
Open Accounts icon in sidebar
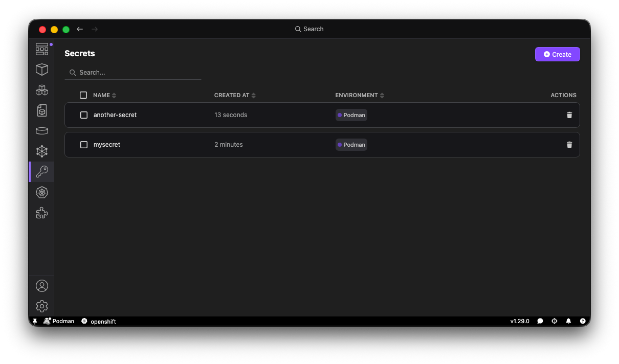[42, 286]
